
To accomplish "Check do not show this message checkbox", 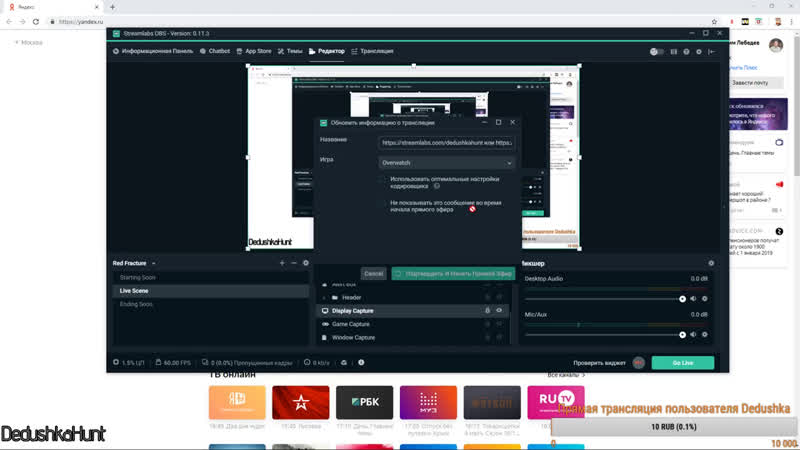I will pyautogui.click(x=382, y=203).
